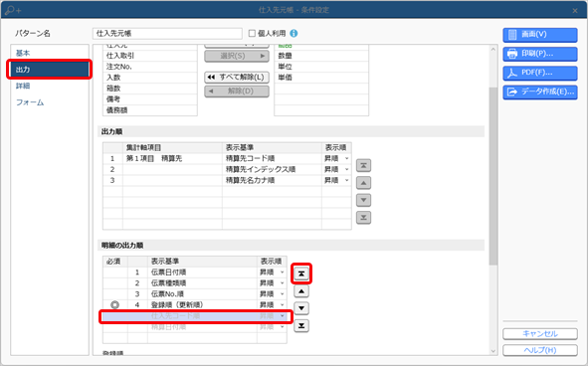Viewport: 588px width, 366px height.
Task: Close the 条件設定 dialog
Action: (575, 11)
